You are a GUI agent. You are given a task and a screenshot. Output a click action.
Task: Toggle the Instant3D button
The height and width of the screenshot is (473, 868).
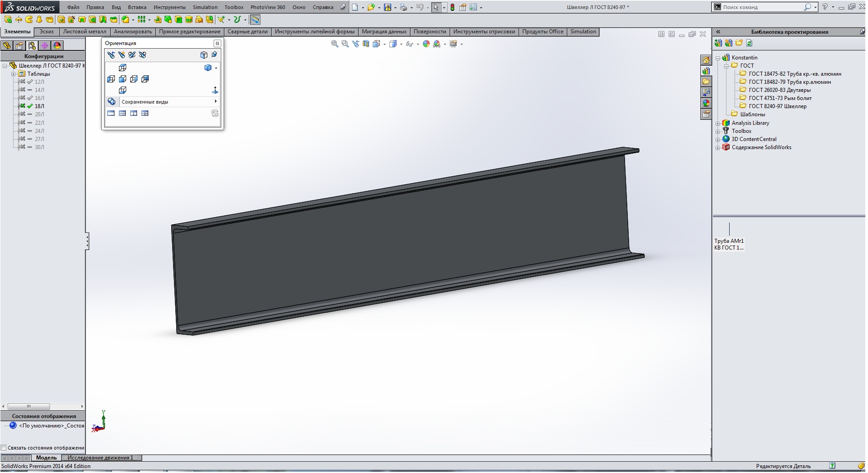pos(255,20)
